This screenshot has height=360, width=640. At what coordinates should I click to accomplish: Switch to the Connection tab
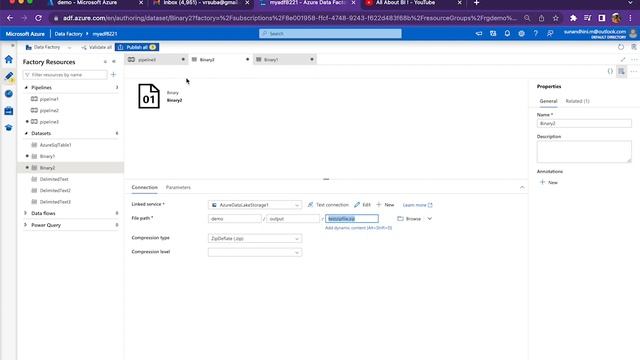(x=144, y=187)
